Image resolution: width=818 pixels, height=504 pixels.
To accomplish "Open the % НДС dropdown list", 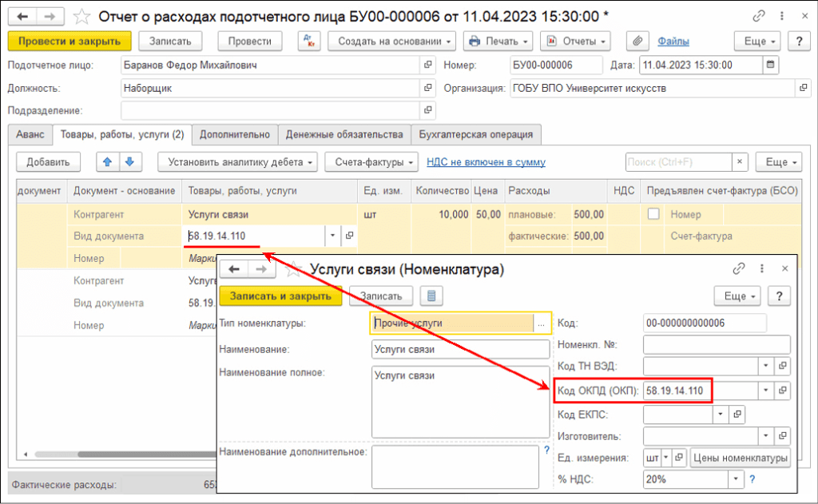I will click(735, 479).
